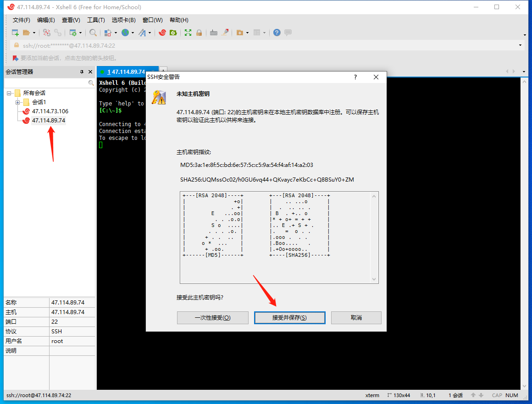Click the new session toolbar icon
Image resolution: width=532 pixels, height=404 pixels.
[15, 33]
